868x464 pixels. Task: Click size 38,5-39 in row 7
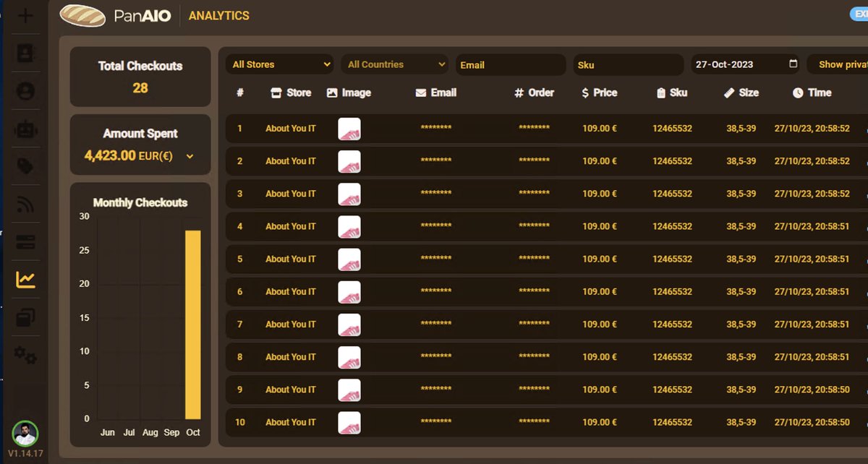point(741,325)
